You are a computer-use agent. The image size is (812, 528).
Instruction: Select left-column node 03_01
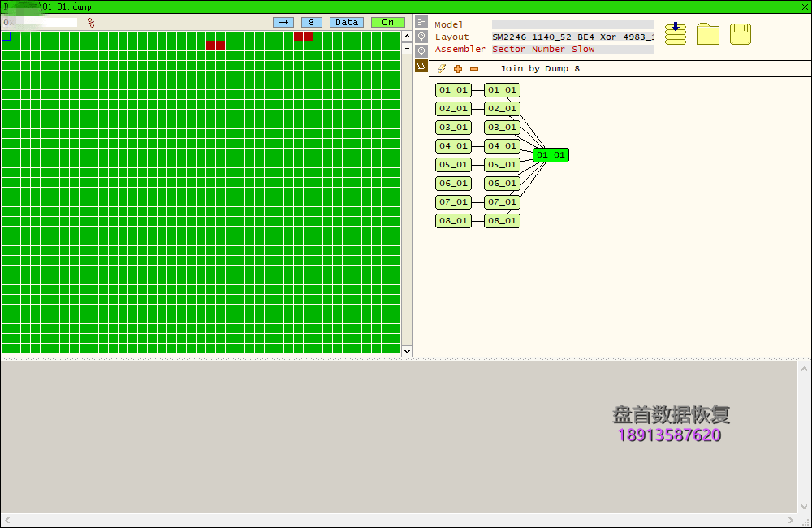(x=454, y=128)
